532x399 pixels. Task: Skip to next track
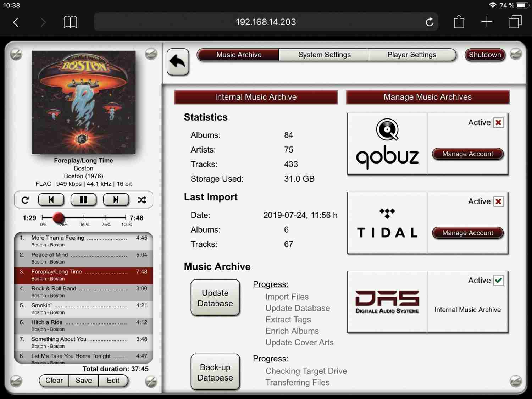point(116,200)
